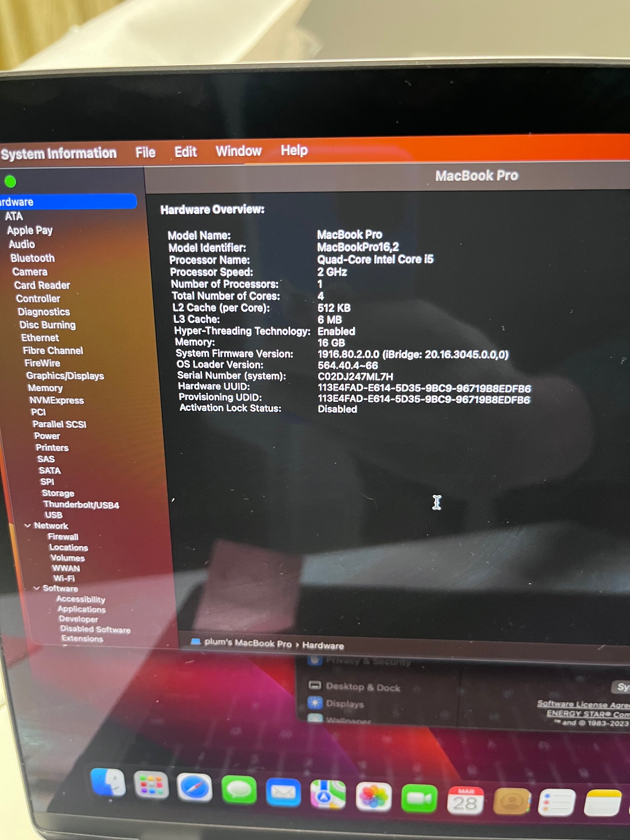Select Thunderbolt/USB4 in hardware list

click(81, 505)
